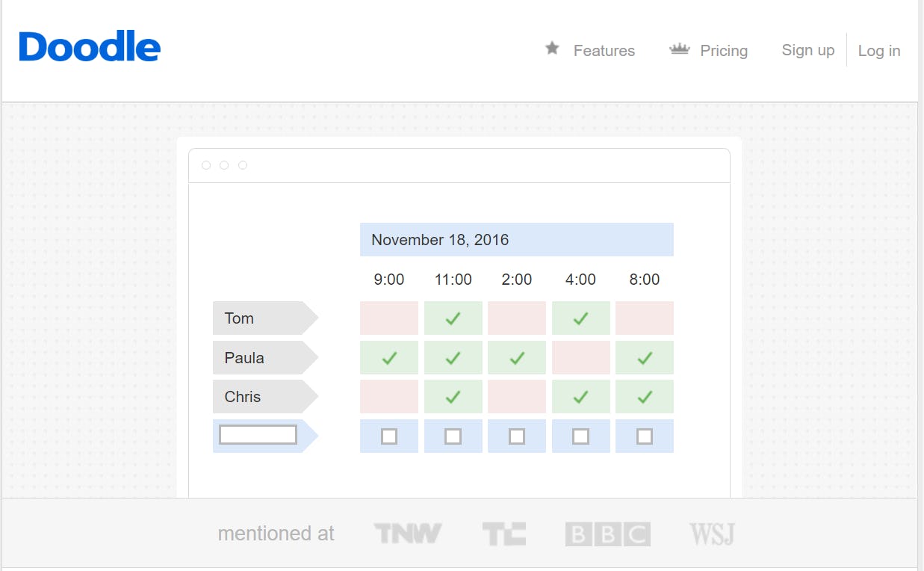Click the BBC logo
The width and height of the screenshot is (924, 571).
tap(607, 534)
